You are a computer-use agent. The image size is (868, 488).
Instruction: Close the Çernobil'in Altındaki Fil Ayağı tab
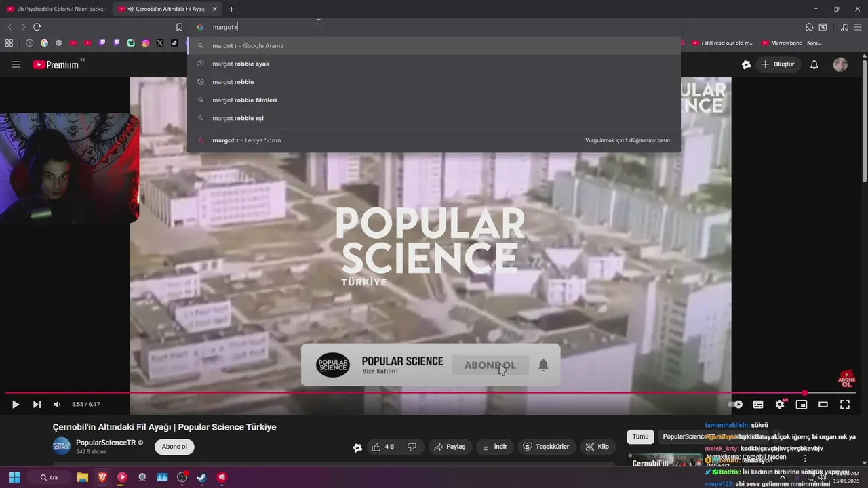click(215, 9)
